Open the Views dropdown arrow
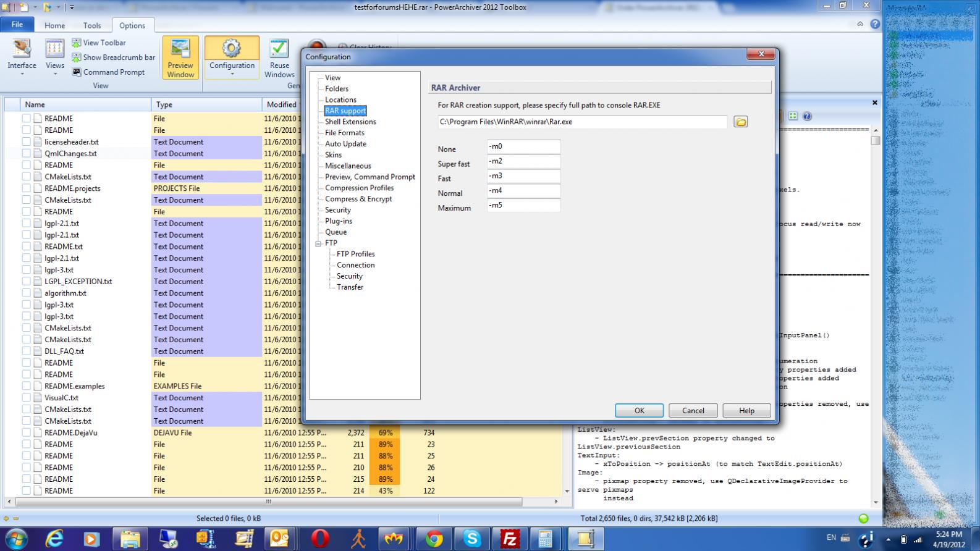The image size is (980, 551). 54,74
